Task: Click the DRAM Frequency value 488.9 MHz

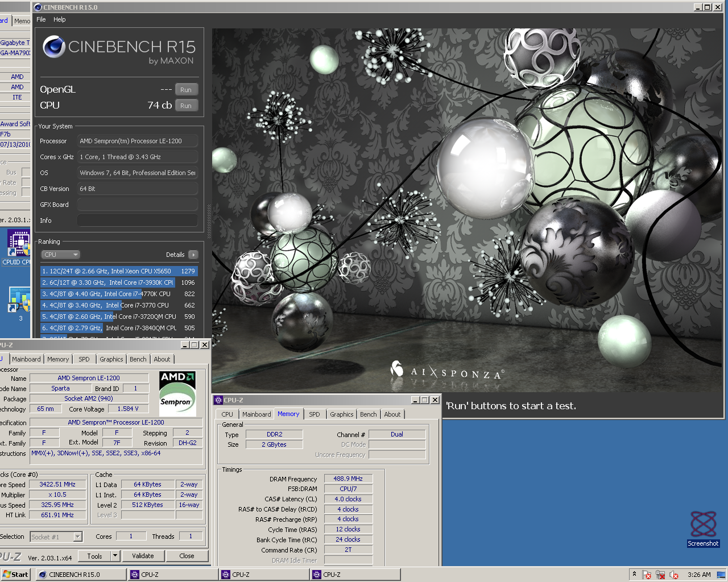Action: [348, 479]
